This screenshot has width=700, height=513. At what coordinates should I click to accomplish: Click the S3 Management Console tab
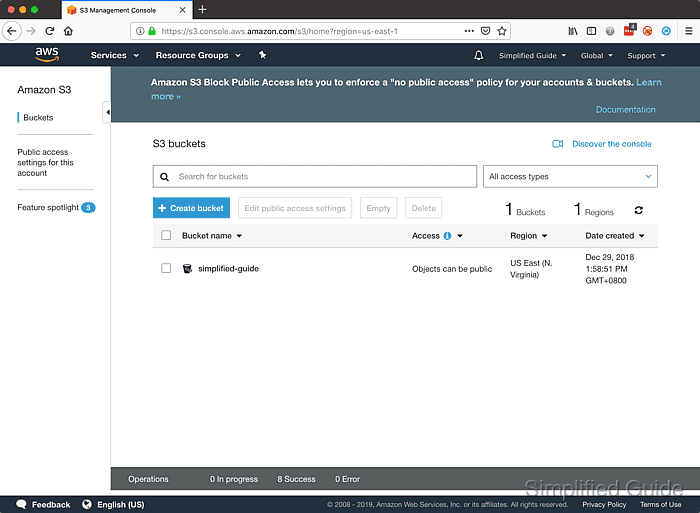click(126, 10)
